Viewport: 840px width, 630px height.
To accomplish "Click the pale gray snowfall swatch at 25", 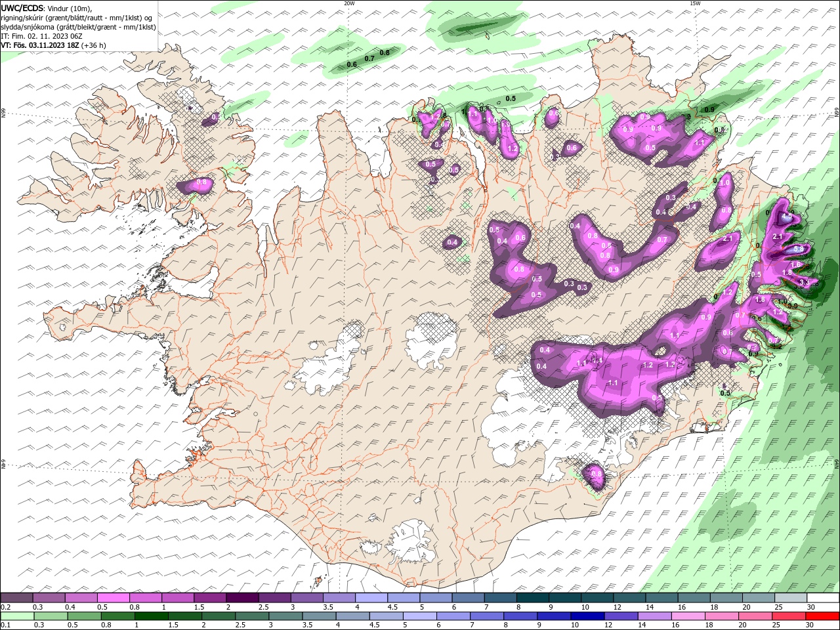I will click(x=790, y=598).
